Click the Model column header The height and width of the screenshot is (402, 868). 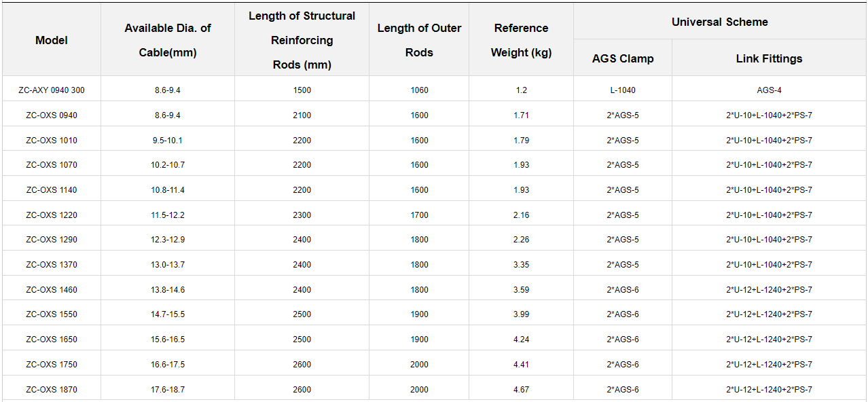(52, 40)
